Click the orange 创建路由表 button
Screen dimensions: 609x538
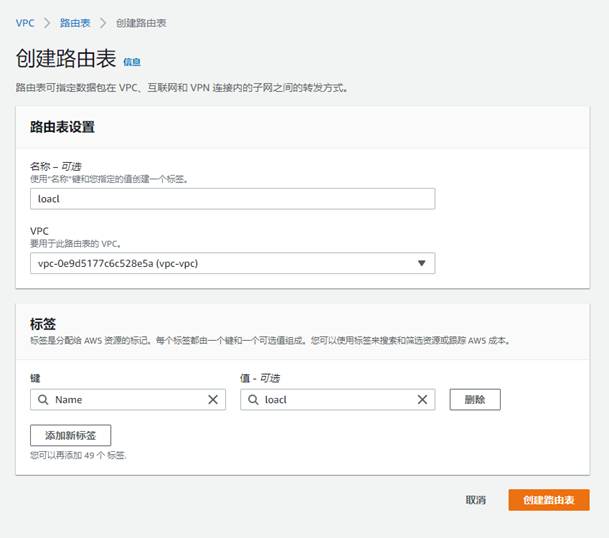(549, 500)
